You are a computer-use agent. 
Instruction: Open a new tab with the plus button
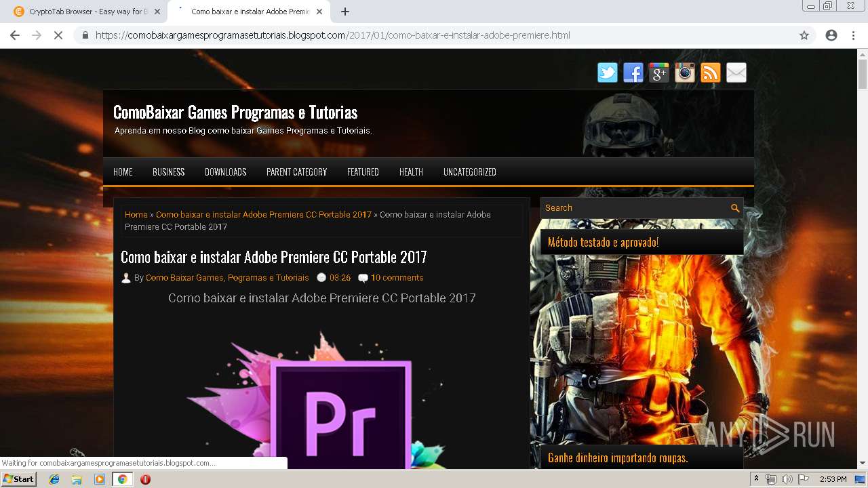click(x=344, y=12)
